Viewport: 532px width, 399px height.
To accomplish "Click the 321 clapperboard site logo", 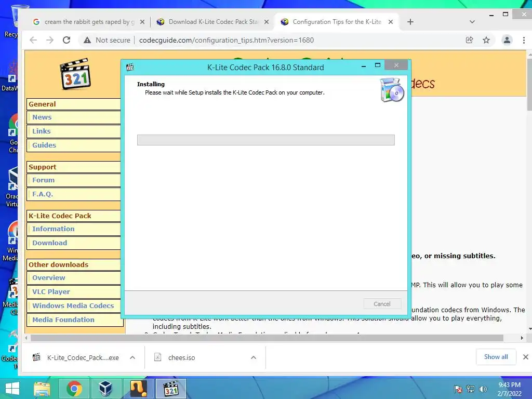I will (x=75, y=74).
